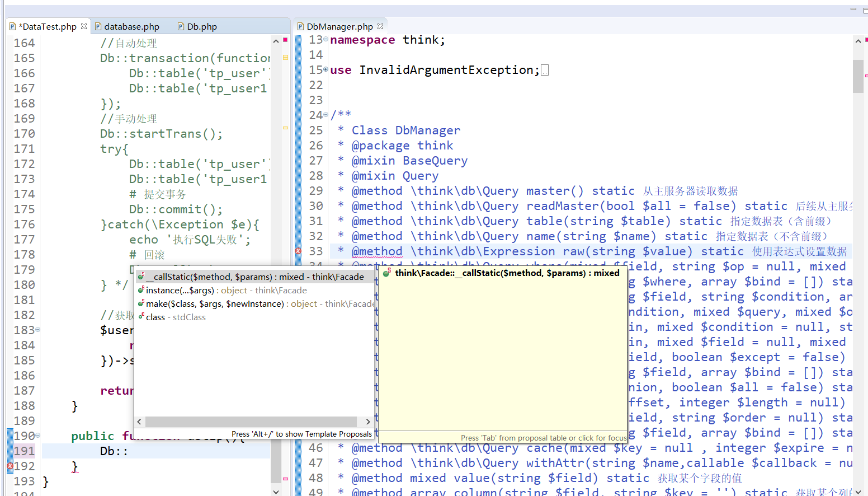Screen dimensions: 868x496
Task: Click the error marker on line 33
Action: (x=298, y=251)
